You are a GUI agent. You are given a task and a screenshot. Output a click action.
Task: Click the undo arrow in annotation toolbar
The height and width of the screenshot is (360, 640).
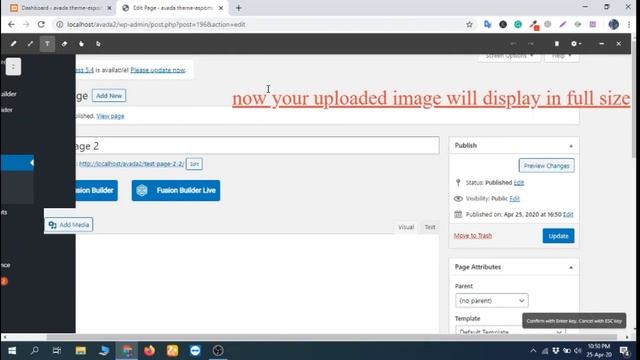[x=513, y=44]
